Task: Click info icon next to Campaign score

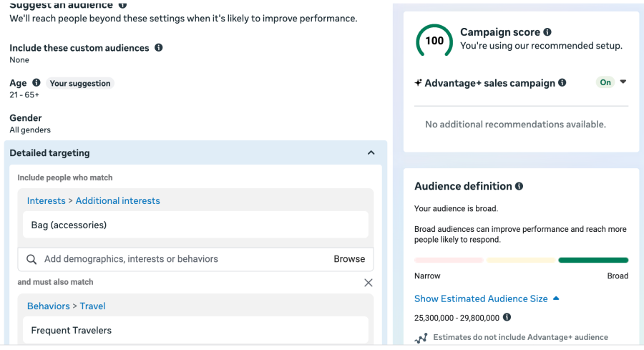Action: (x=547, y=32)
